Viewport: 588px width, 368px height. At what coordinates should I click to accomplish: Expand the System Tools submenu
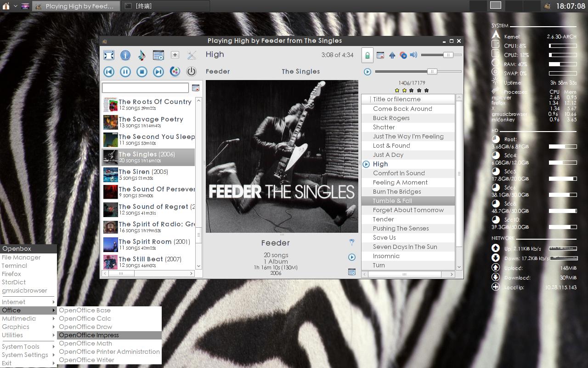(x=28, y=347)
